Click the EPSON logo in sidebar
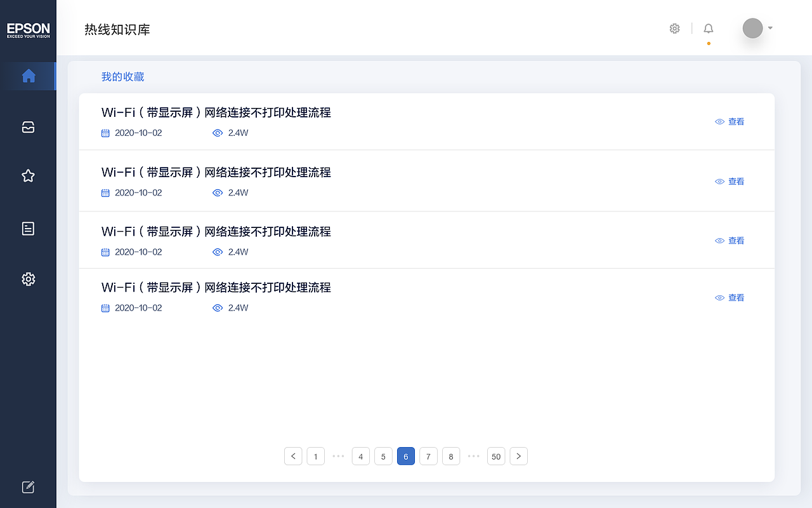The width and height of the screenshot is (812, 508). tap(28, 30)
